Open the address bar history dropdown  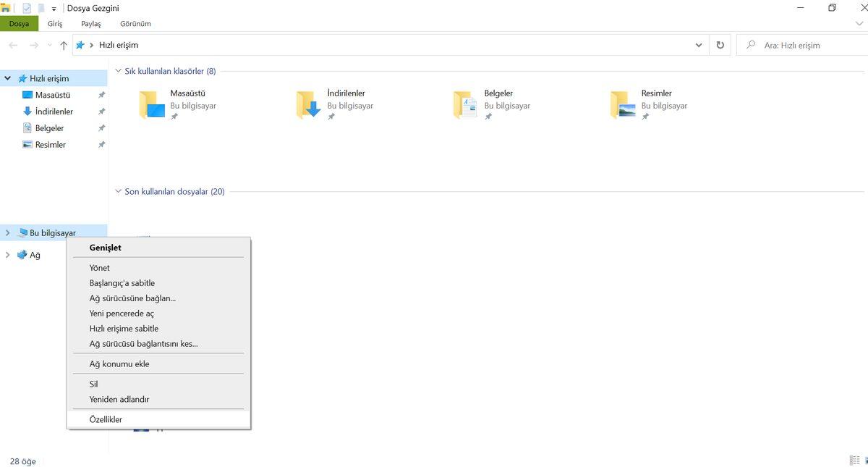pyautogui.click(x=698, y=45)
